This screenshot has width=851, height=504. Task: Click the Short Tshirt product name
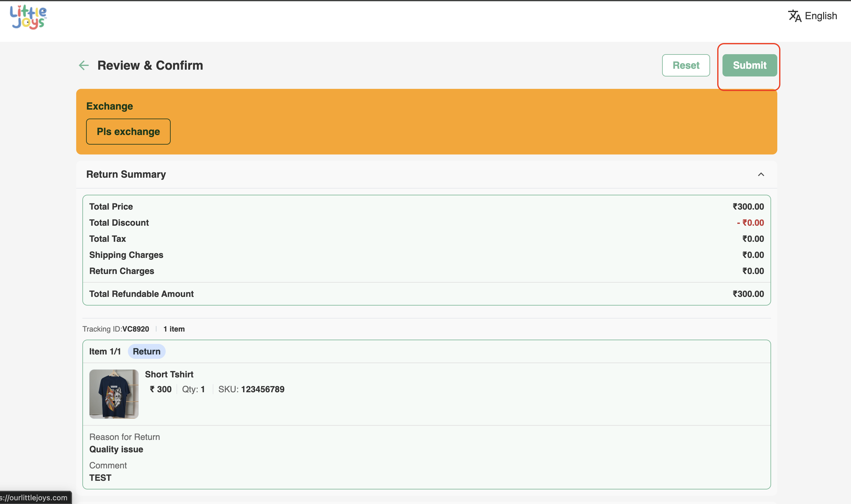[x=169, y=374]
